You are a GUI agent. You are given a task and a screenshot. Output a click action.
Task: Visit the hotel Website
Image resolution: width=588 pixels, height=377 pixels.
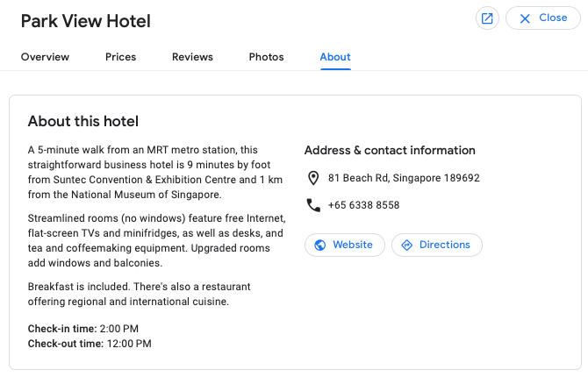(345, 245)
